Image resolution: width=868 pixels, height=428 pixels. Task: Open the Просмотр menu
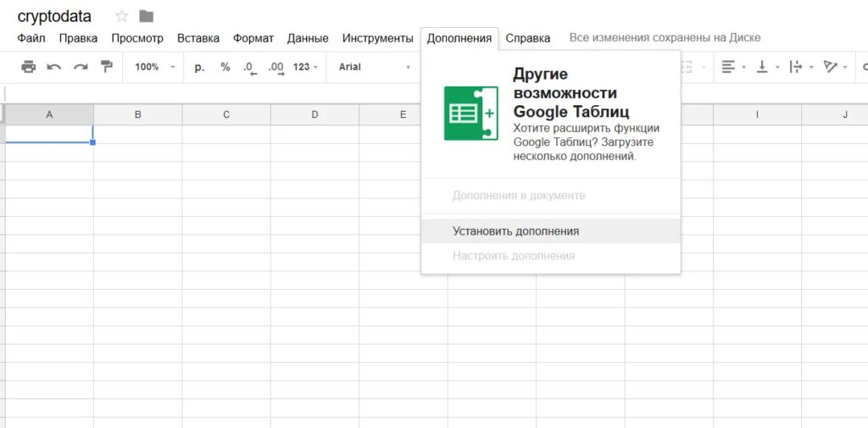click(x=137, y=38)
